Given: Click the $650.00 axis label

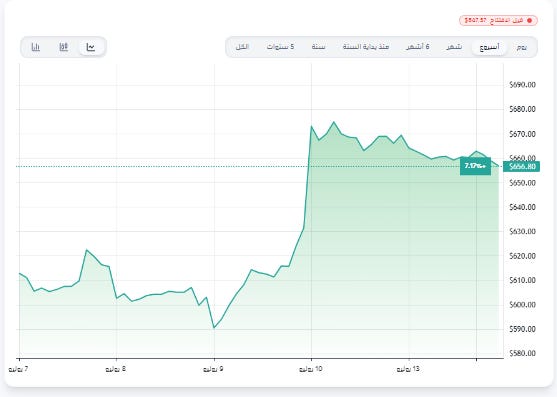Looking at the screenshot, I should [x=522, y=183].
